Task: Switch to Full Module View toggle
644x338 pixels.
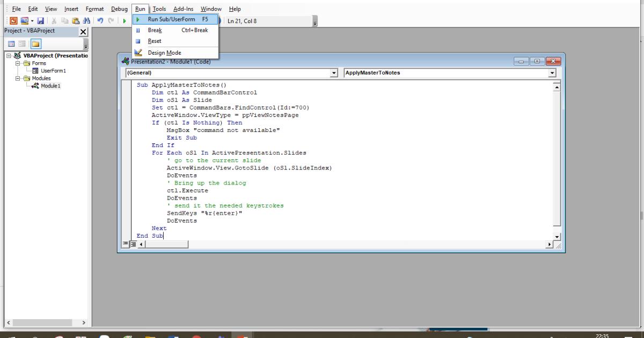Action: 134,245
